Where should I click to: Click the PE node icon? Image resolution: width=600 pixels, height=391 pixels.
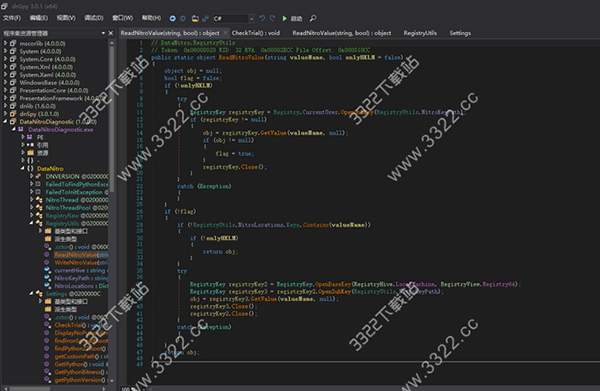pos(30,137)
